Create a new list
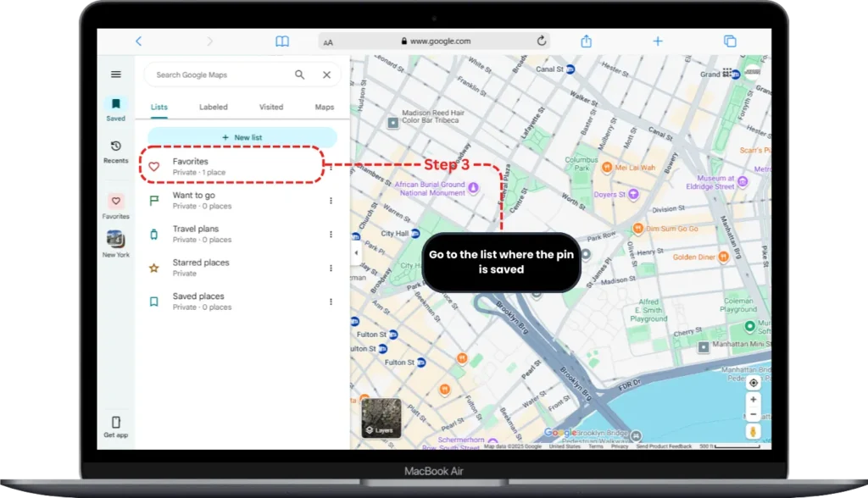Screen dimensions: 868x498 243,136
